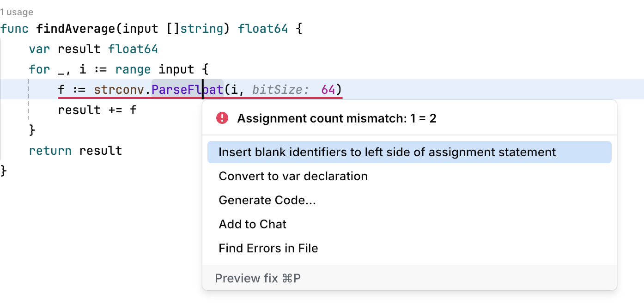Click the float64 return type

tap(262, 28)
